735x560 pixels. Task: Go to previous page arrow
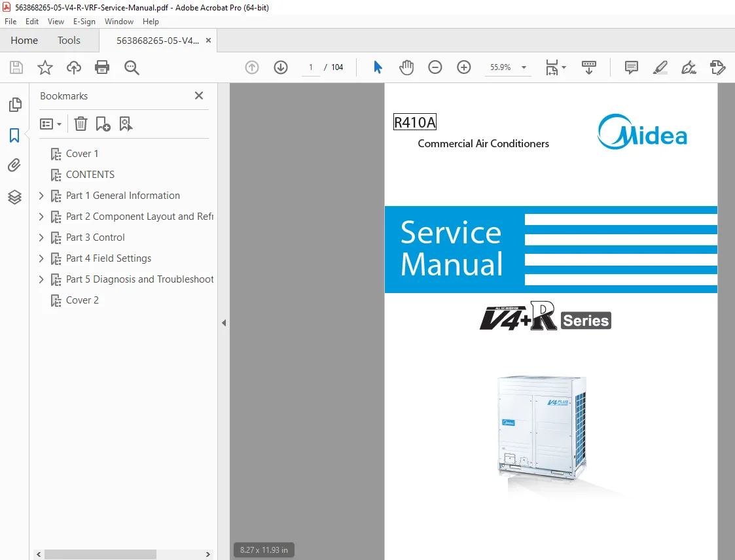point(252,67)
